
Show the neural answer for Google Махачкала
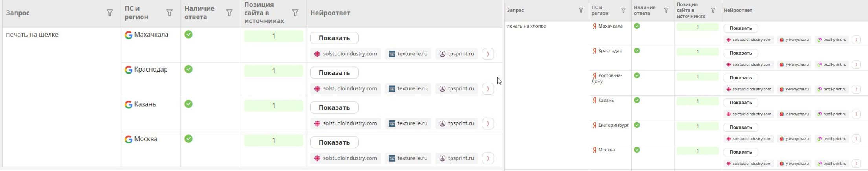tap(334, 38)
